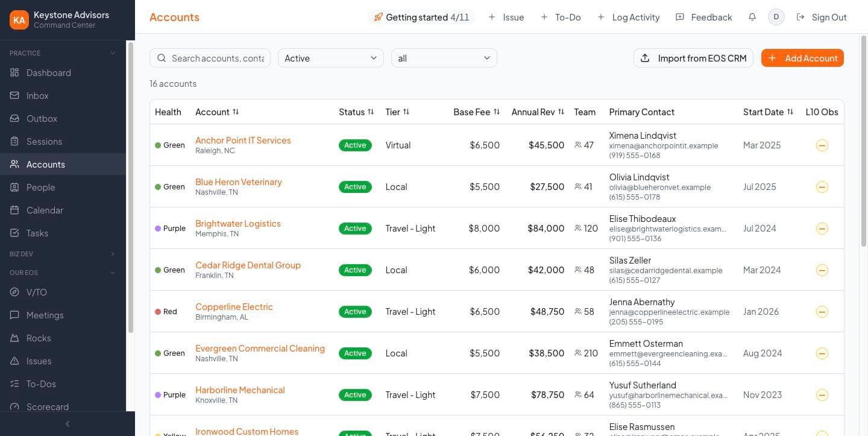Viewport: 868px width, 436px height.
Task: Click the main page vertical scrollbar
Action: pos(863,141)
